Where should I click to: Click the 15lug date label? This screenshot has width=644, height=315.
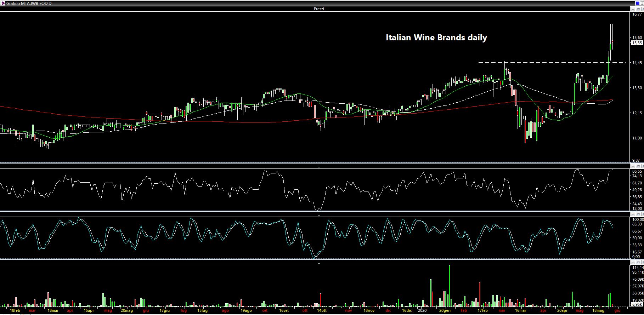[x=202, y=311]
